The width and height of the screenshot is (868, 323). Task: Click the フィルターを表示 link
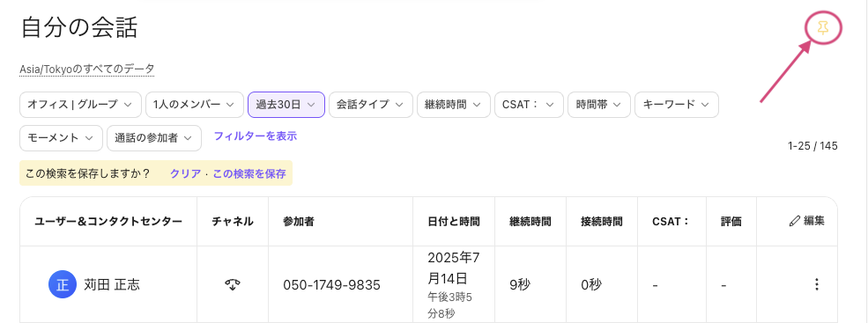(x=256, y=136)
